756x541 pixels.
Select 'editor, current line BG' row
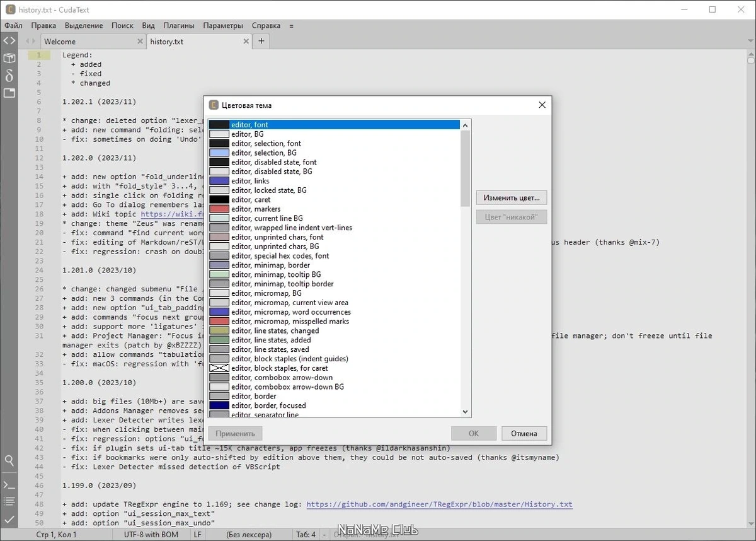pyautogui.click(x=335, y=218)
